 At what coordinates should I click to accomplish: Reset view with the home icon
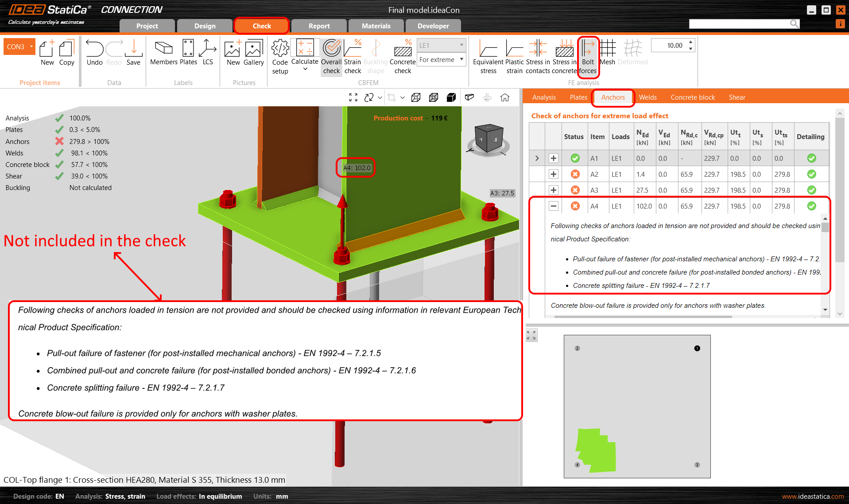pos(505,97)
